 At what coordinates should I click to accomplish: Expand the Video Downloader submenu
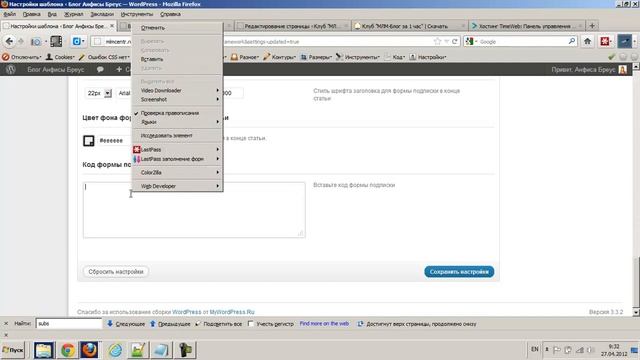[177, 90]
